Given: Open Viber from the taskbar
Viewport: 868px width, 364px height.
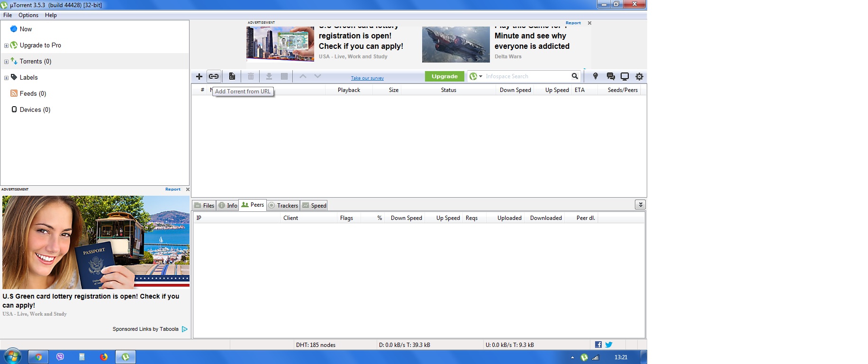Looking at the screenshot, I should coord(60,357).
